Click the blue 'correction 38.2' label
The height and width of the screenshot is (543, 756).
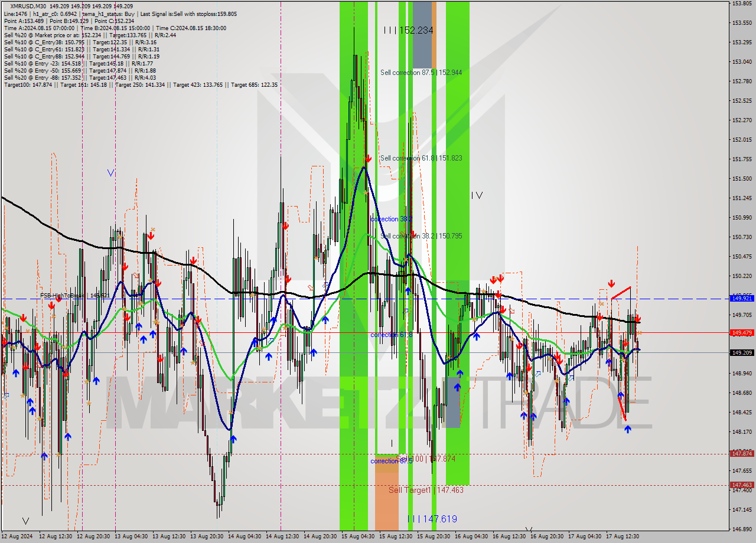point(391,219)
